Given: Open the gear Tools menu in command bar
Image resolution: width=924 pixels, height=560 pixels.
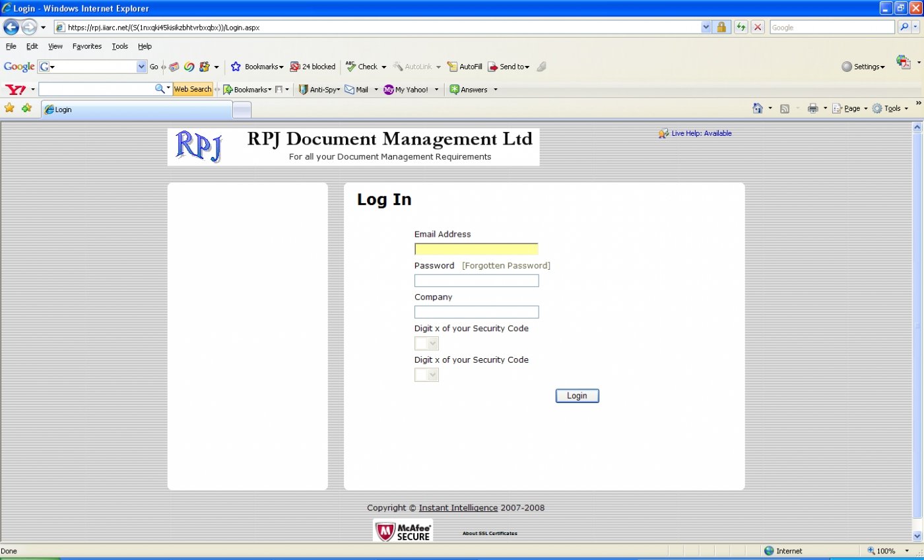Looking at the screenshot, I should coord(890,108).
